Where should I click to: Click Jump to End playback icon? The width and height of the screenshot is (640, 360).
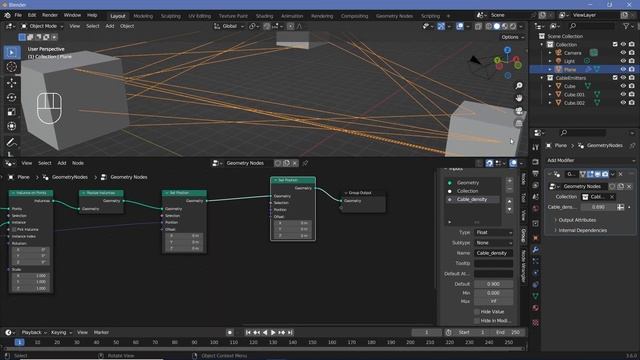point(290,333)
